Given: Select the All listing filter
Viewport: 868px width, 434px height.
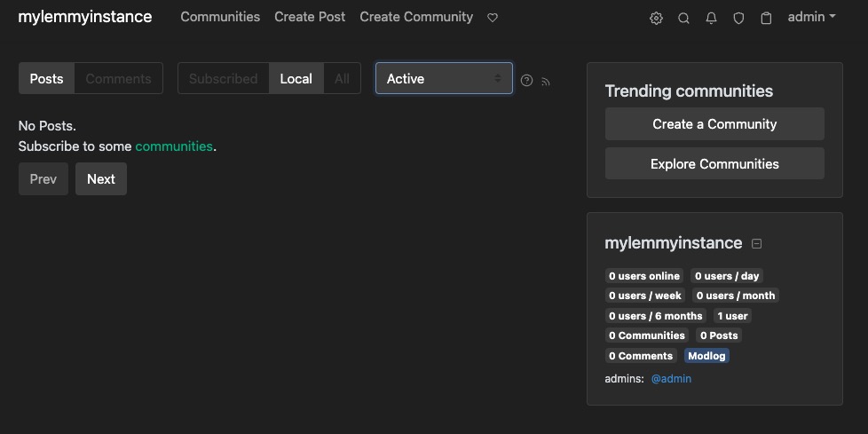Looking at the screenshot, I should click(x=342, y=78).
